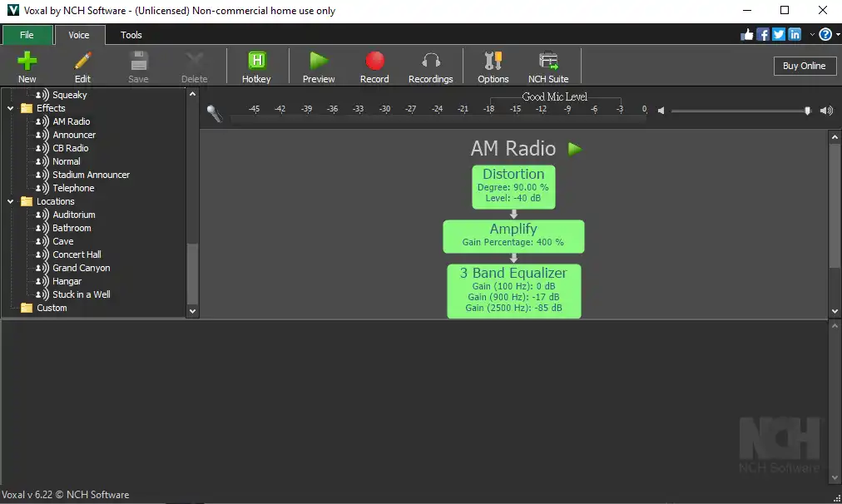The width and height of the screenshot is (842, 504).
Task: Switch to the Voice tab
Action: (x=79, y=35)
